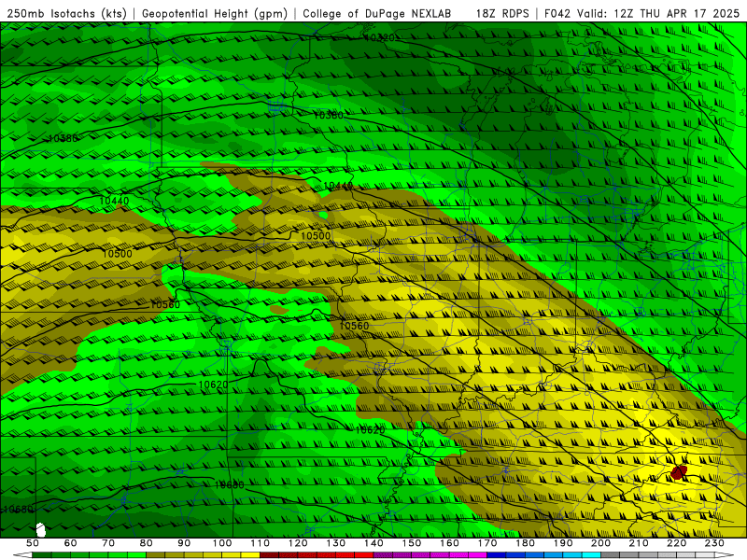747x560 pixels.
Task: Click the 50 tick label on color bar
Action: click(x=33, y=543)
